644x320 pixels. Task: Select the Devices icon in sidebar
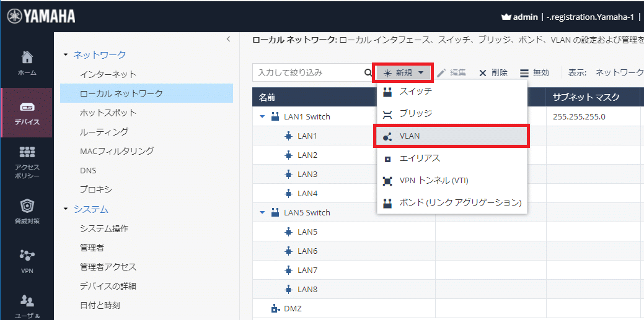tap(27, 112)
